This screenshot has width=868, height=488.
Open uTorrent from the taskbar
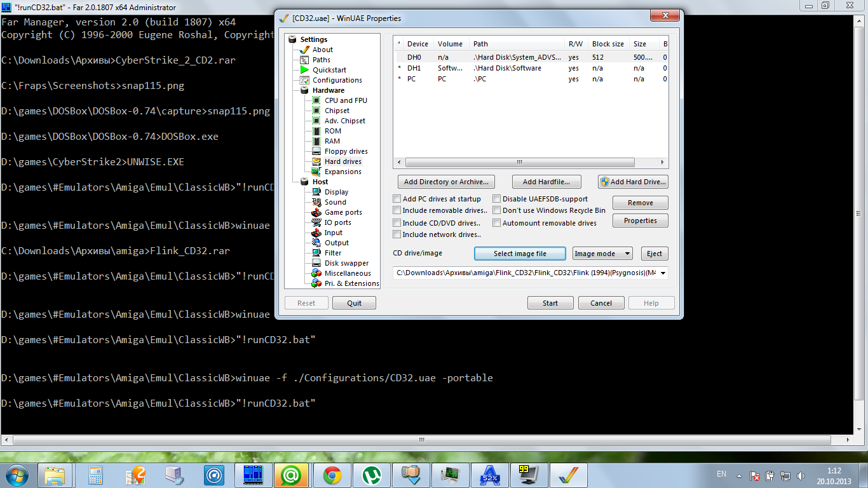371,475
